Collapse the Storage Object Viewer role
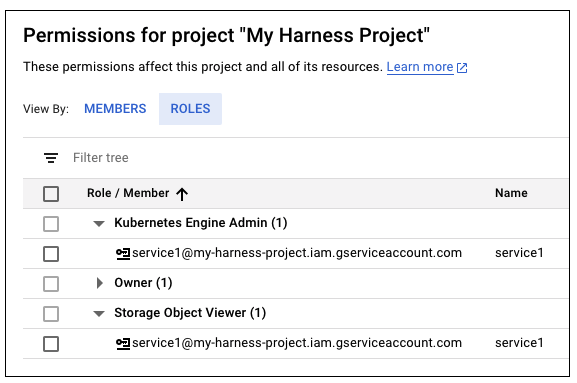This screenshot has width=577, height=383. tap(99, 313)
